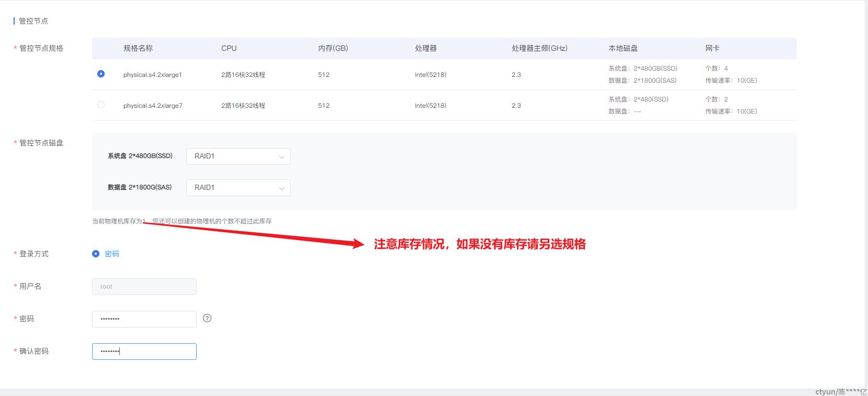Open the 系统盘 RAID1 dropdown

238,156
